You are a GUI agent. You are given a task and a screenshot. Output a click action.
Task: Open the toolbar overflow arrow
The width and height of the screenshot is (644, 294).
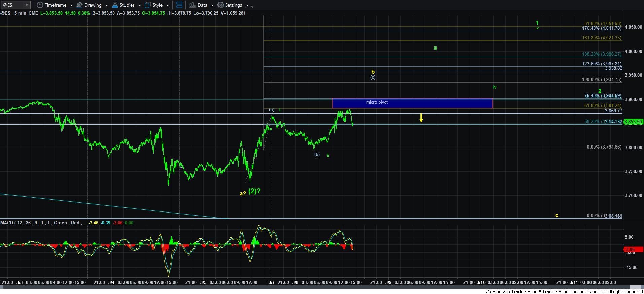pyautogui.click(x=252, y=6)
